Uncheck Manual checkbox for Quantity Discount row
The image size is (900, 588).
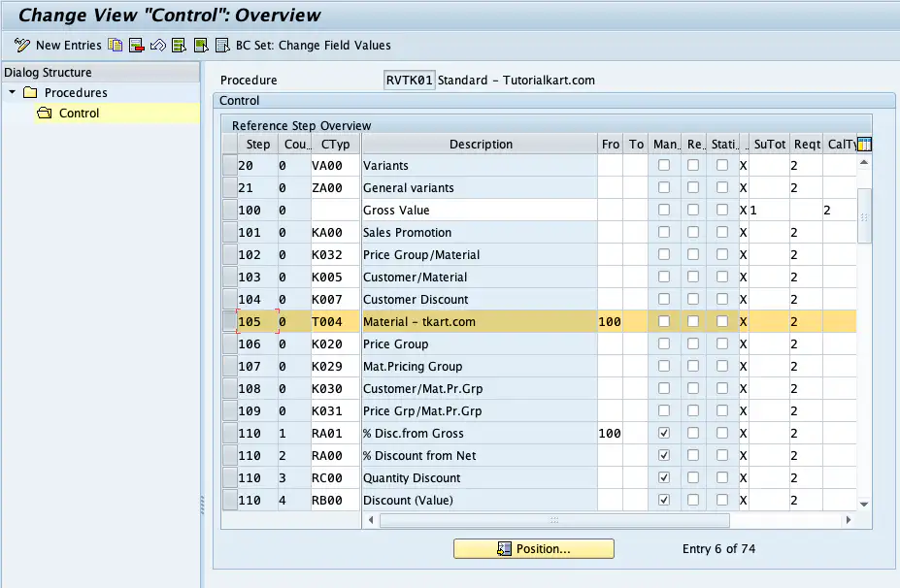pos(664,477)
